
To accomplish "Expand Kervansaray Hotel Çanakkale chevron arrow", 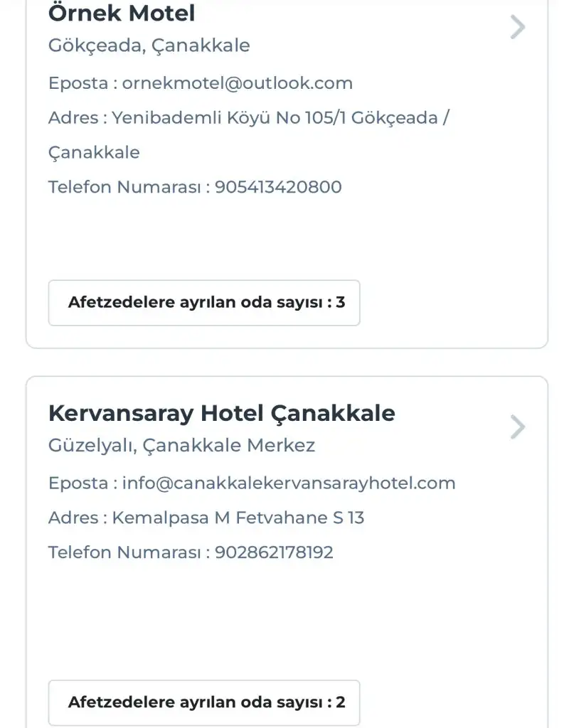I will (518, 427).
